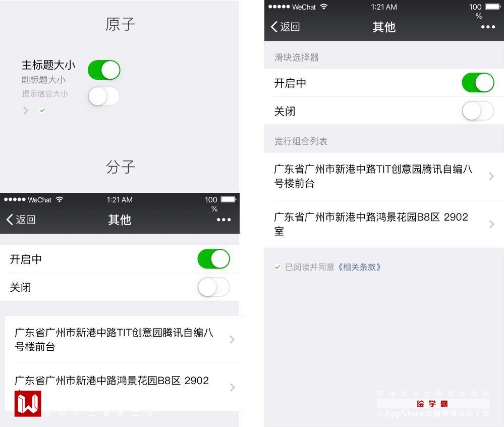Click the red W logo badge
Image resolution: width=504 pixels, height=427 pixels.
28,403
